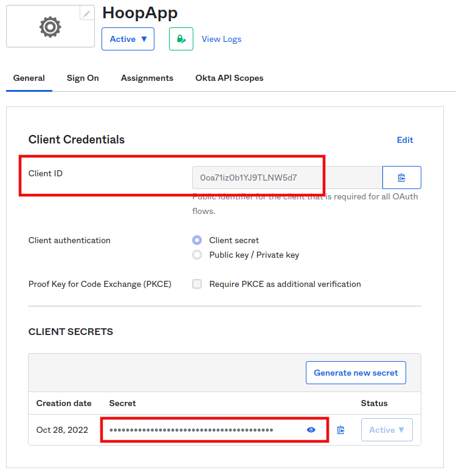
Task: Select the Client secret radio option
Action: [197, 240]
